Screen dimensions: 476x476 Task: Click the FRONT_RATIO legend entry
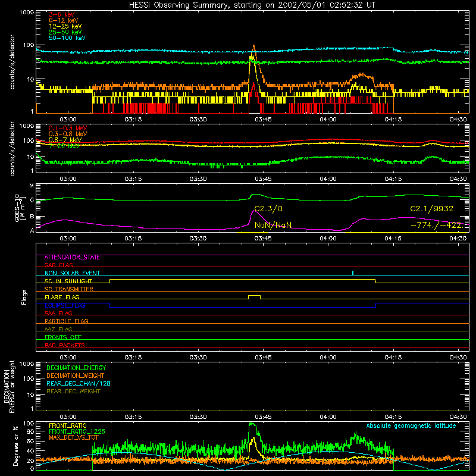68,426
